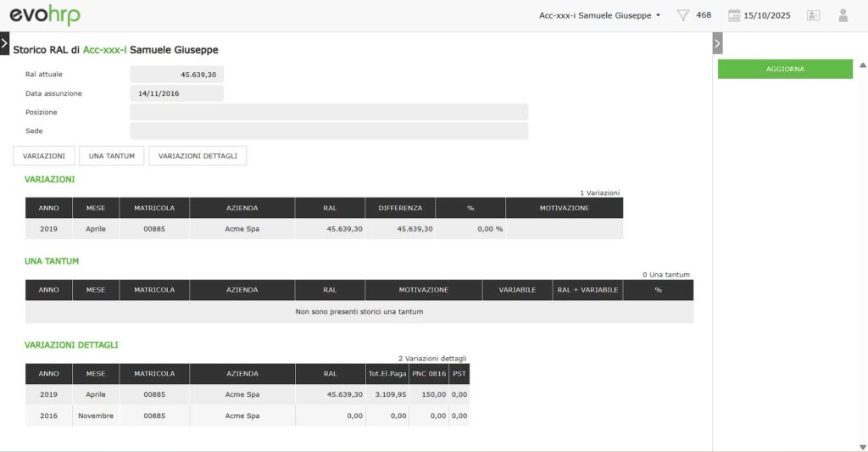868x452 pixels.
Task: Click the Ral attuale field
Action: pyautogui.click(x=176, y=75)
